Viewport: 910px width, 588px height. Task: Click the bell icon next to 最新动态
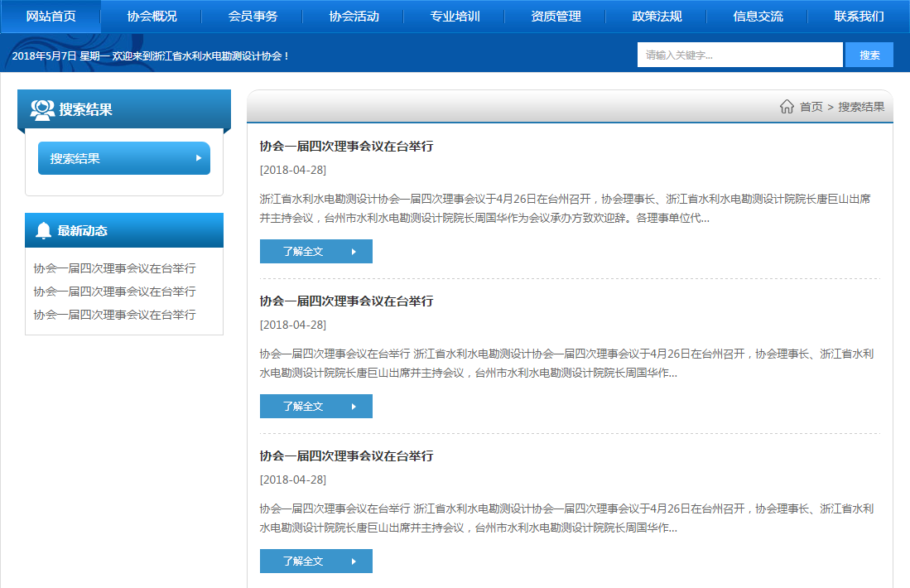[x=43, y=231]
